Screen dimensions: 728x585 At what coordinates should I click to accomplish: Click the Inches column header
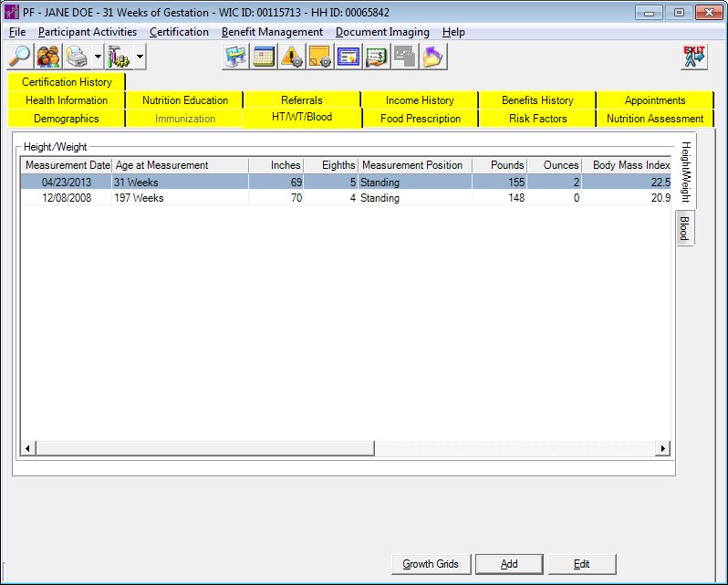point(276,165)
